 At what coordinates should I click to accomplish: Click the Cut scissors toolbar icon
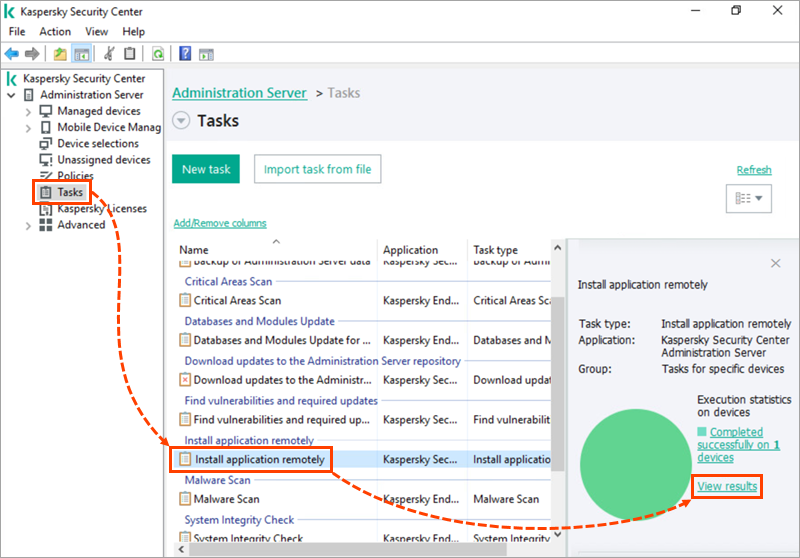pyautogui.click(x=109, y=54)
